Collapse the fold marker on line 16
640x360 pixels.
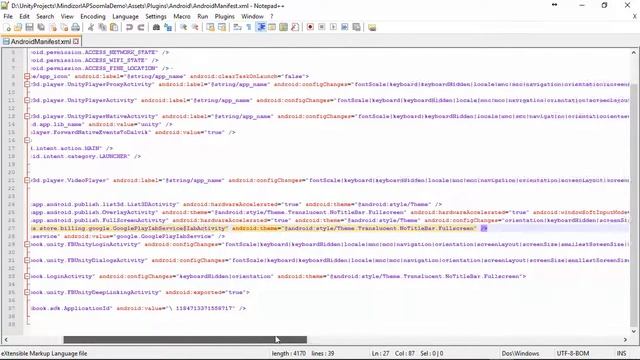point(27,140)
